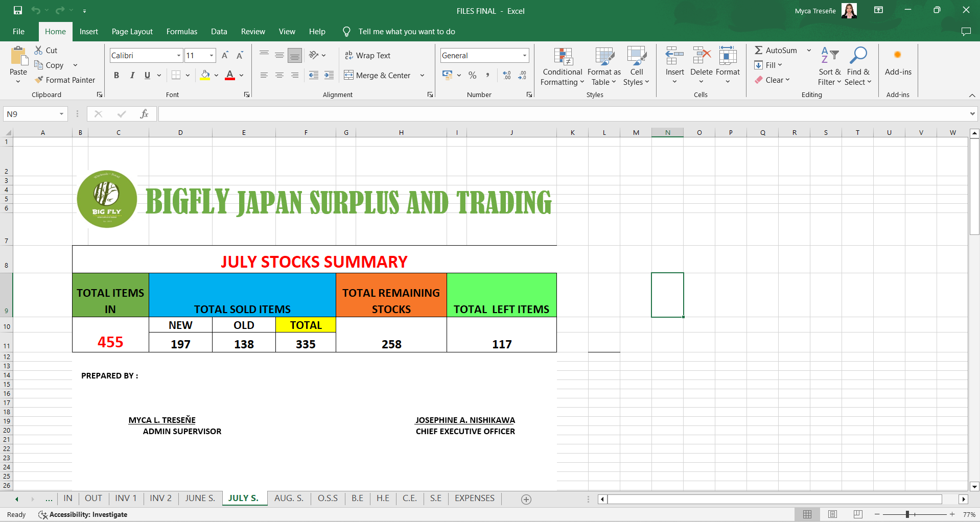Screen dimensions: 980x522
Task: Expand the AutoSum dropdown arrow
Action: coord(809,50)
